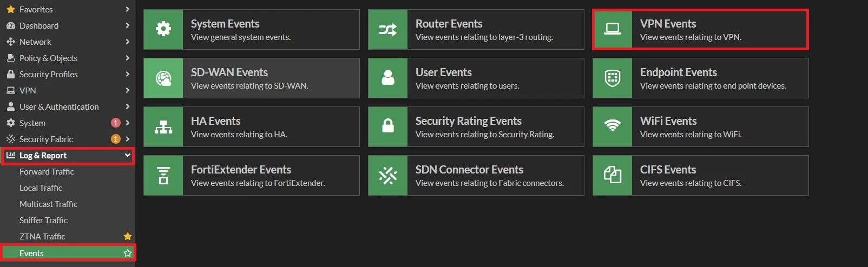Expand the User & Authentication chevron
The width and height of the screenshot is (868, 267).
pyautogui.click(x=127, y=106)
